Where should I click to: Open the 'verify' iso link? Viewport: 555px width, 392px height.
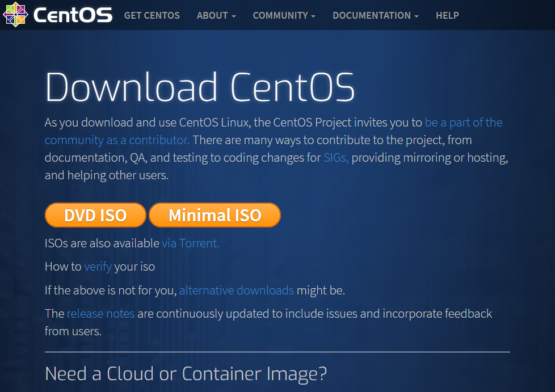tap(98, 267)
